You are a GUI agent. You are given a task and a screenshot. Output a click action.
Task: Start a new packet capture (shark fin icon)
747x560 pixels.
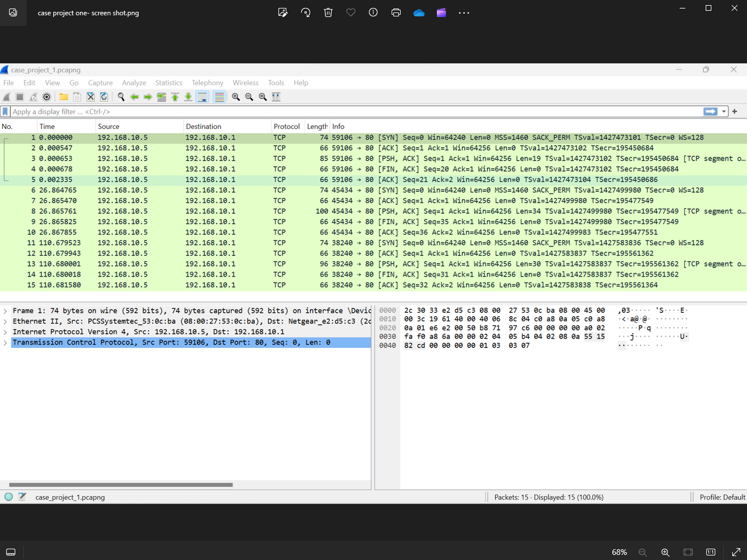6,96
